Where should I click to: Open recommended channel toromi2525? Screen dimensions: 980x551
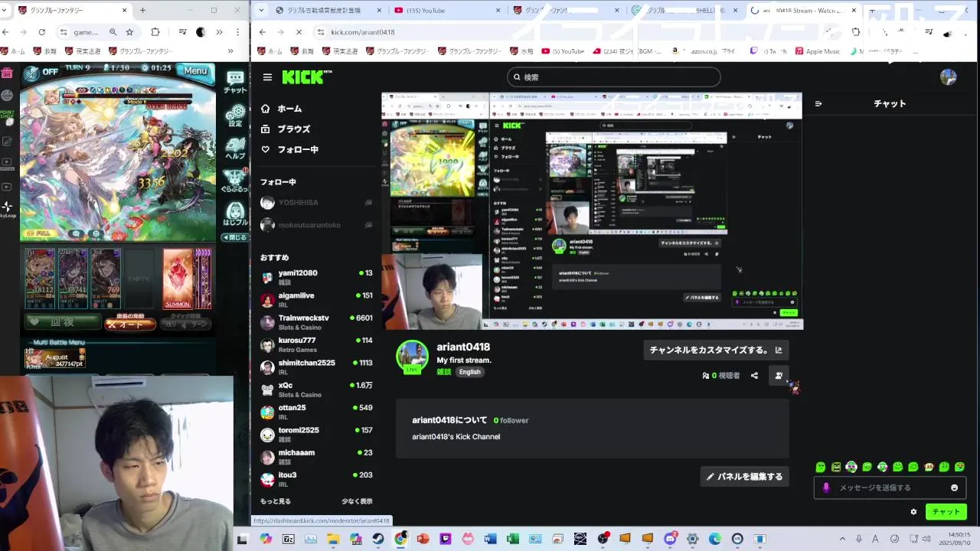tap(315, 434)
